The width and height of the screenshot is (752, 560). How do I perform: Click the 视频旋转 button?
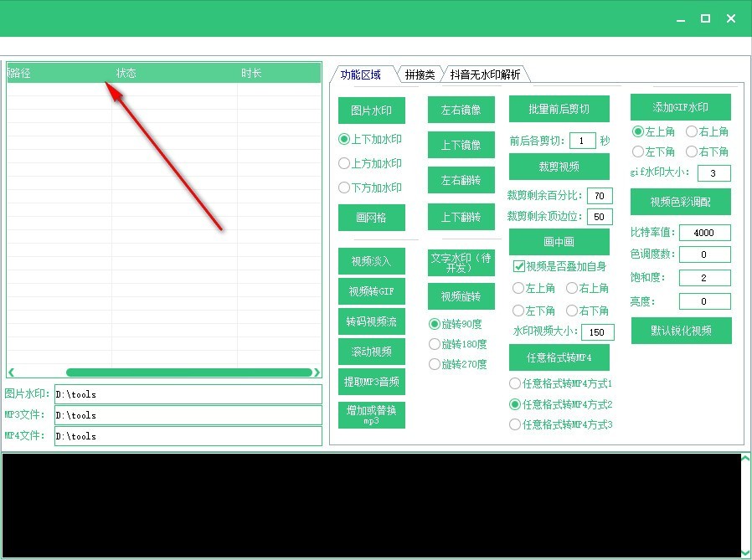point(461,296)
